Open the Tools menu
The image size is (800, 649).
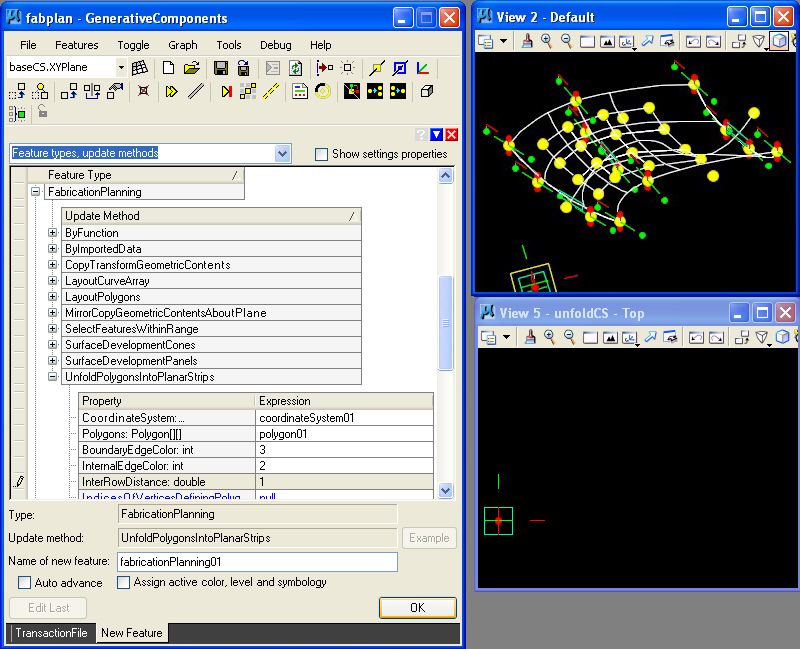tap(229, 45)
